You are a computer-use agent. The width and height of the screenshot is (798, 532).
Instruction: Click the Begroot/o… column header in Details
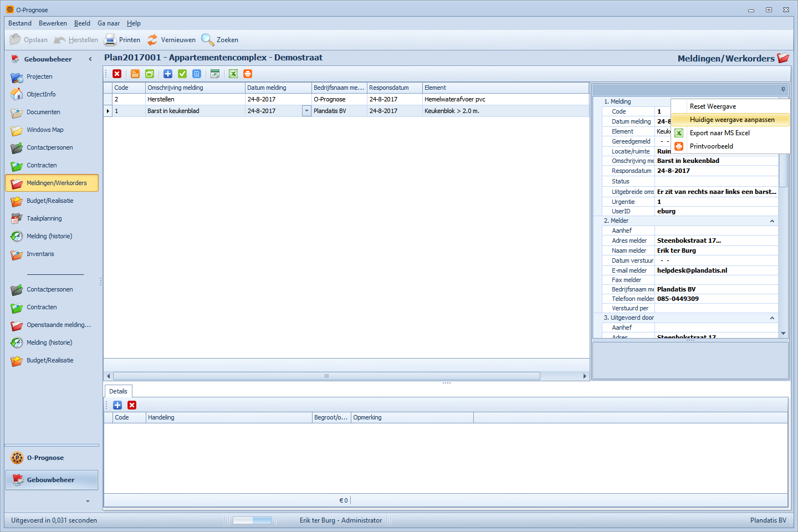click(x=331, y=417)
